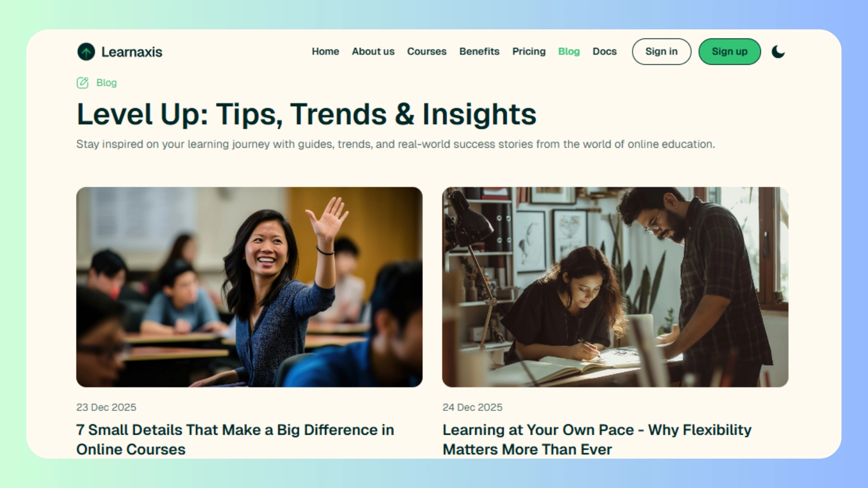Open "7 Small Details" article title
This screenshot has height=488, width=868.
click(x=235, y=439)
